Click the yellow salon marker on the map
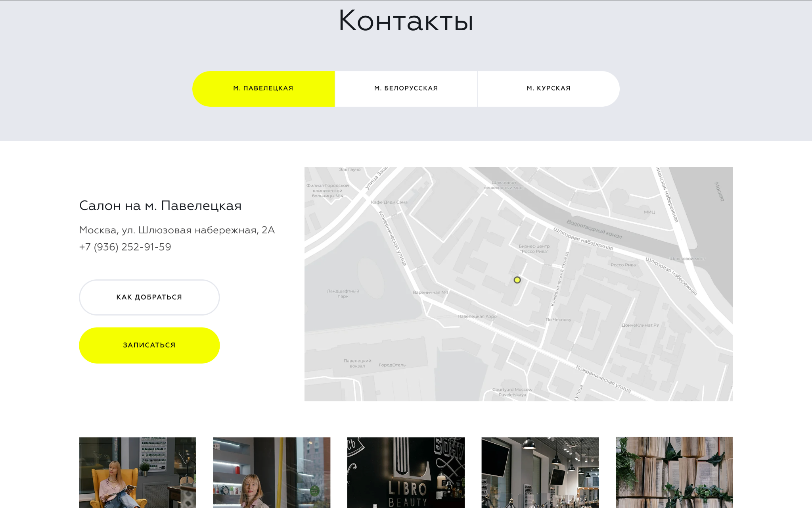The height and width of the screenshot is (508, 812). [517, 280]
